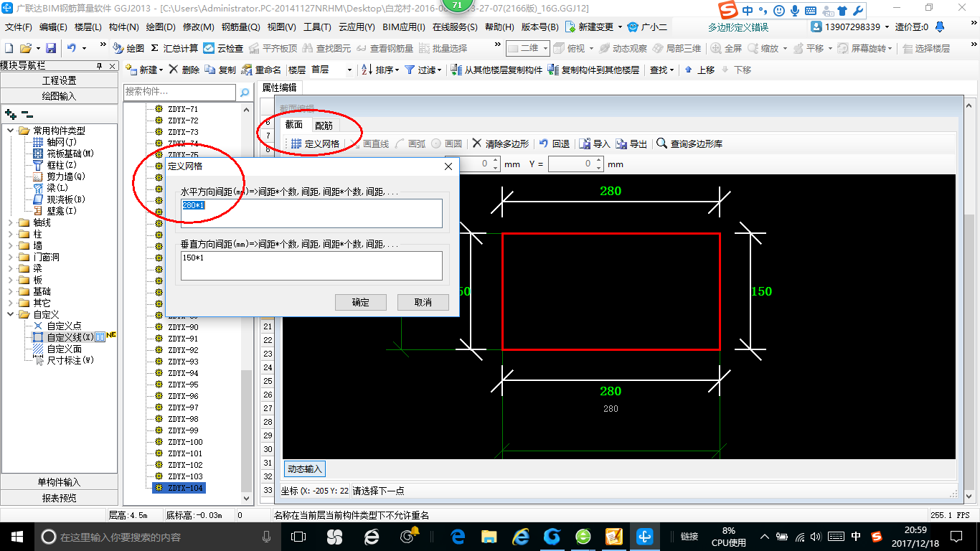This screenshot has width=980, height=551.
Task: Click 复制构件到其他楼层
Action: 593,70
